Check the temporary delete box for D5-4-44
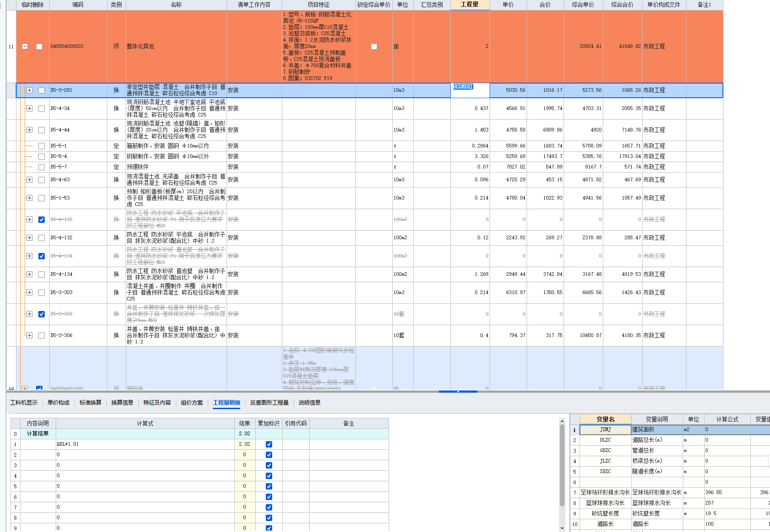770x532 pixels. point(42,130)
